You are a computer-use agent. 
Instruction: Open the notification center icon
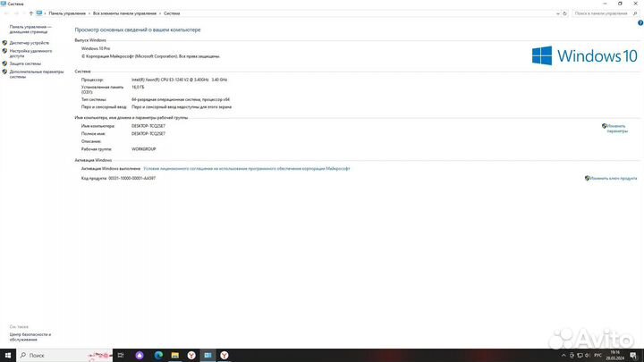pos(633,356)
